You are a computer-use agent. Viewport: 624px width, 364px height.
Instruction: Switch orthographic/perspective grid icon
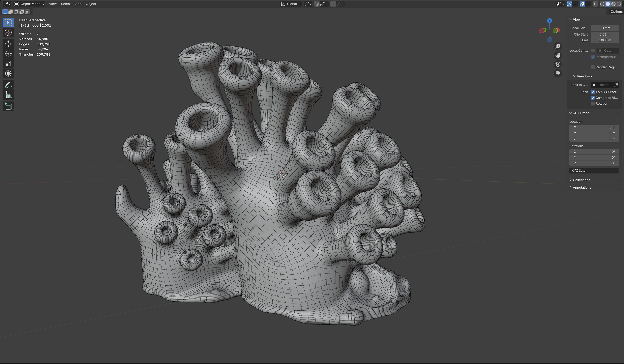pyautogui.click(x=558, y=73)
